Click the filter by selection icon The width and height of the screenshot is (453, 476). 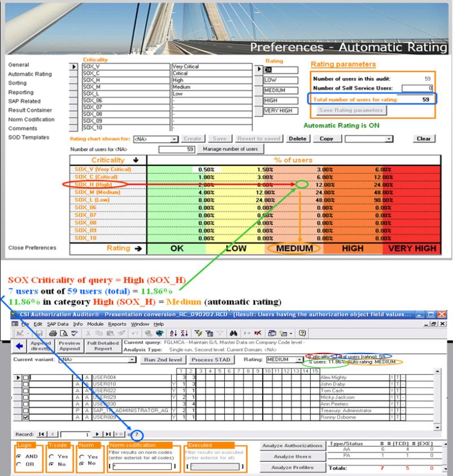tap(198, 333)
